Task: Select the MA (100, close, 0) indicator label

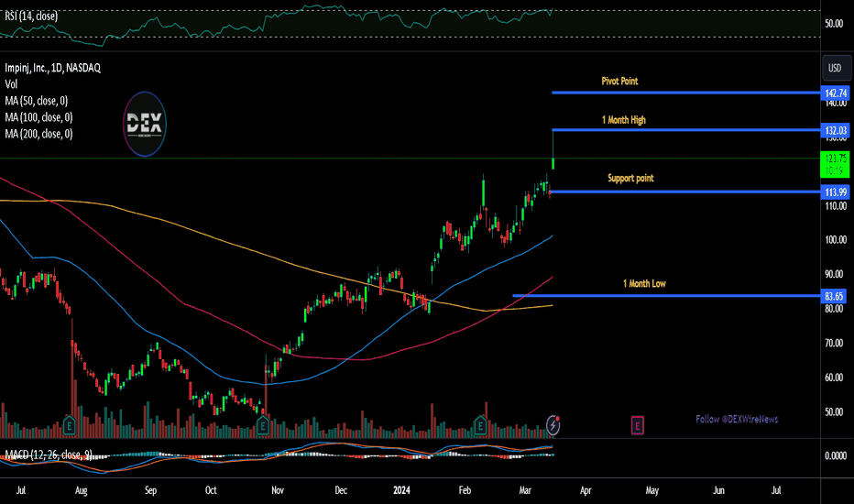Action: pyautogui.click(x=38, y=117)
